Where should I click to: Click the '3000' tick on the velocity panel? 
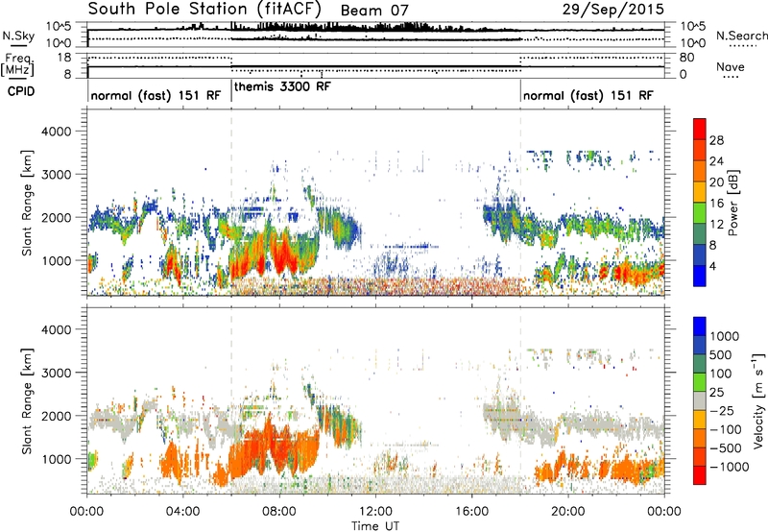click(57, 373)
